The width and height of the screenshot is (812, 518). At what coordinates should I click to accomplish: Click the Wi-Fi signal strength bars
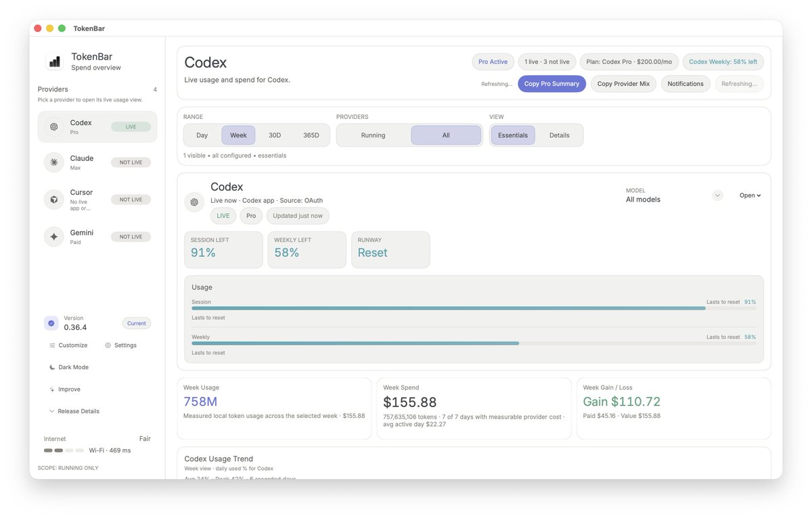pos(64,450)
